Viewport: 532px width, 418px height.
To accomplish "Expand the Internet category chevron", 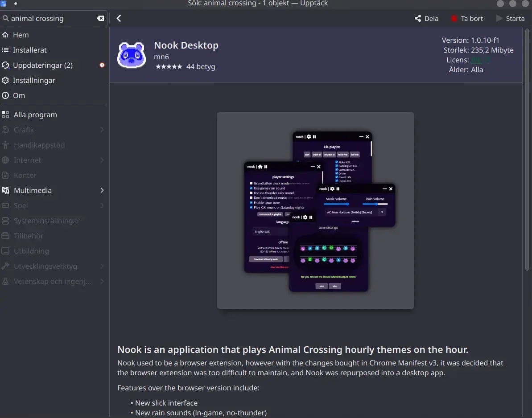I will click(x=102, y=160).
